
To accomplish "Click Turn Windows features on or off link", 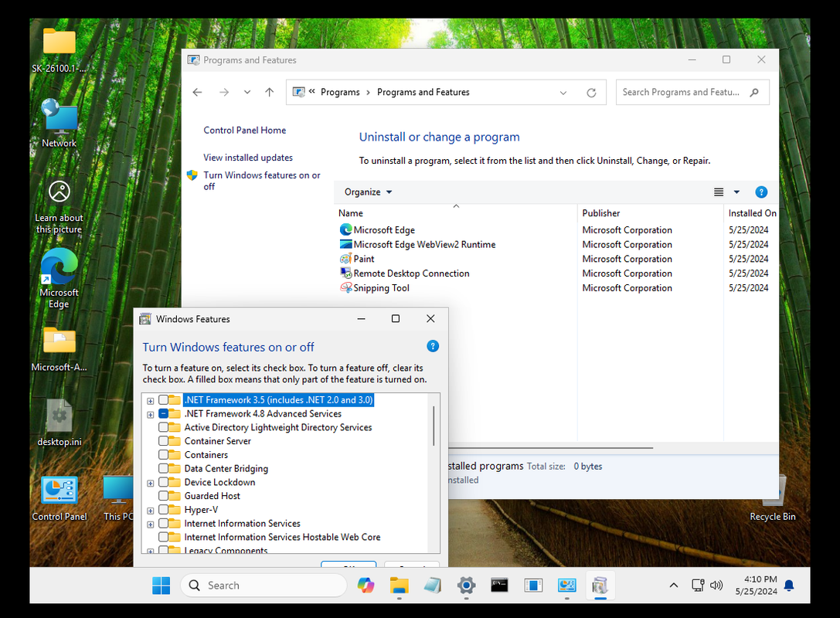I will point(261,181).
